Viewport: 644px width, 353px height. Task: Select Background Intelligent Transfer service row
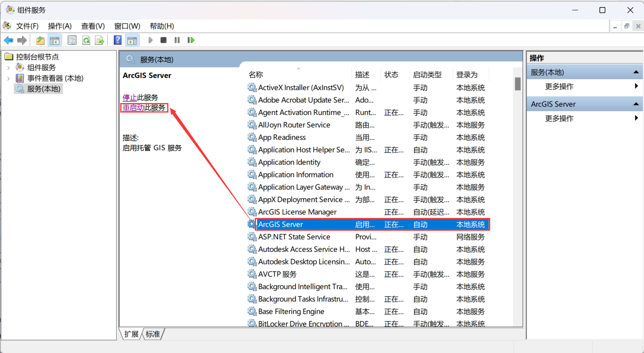click(x=368, y=287)
